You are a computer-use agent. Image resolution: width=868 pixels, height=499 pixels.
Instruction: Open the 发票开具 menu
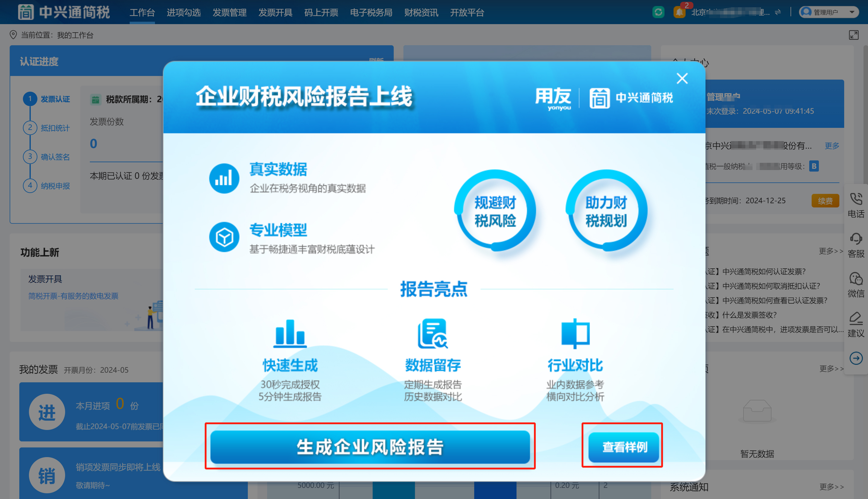coord(275,13)
